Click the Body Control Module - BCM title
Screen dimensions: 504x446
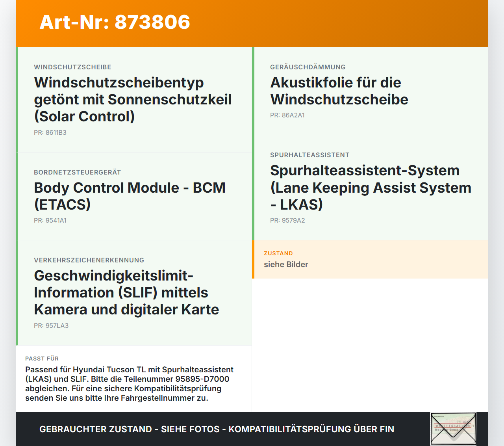pyautogui.click(x=130, y=196)
